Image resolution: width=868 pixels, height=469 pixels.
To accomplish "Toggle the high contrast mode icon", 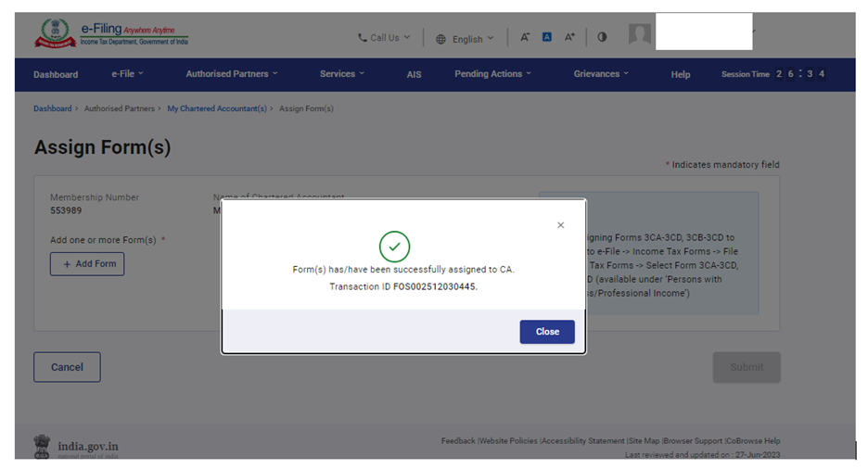I will [x=602, y=38].
